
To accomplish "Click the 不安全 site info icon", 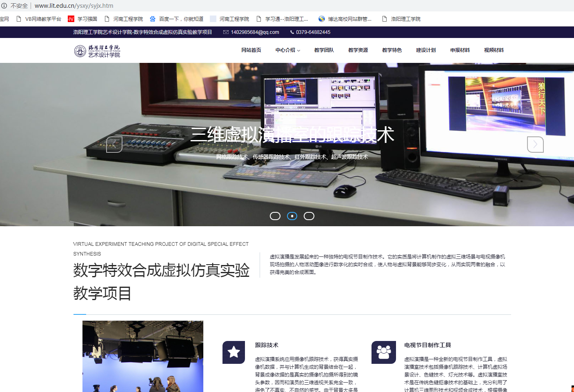I will coord(4,6).
